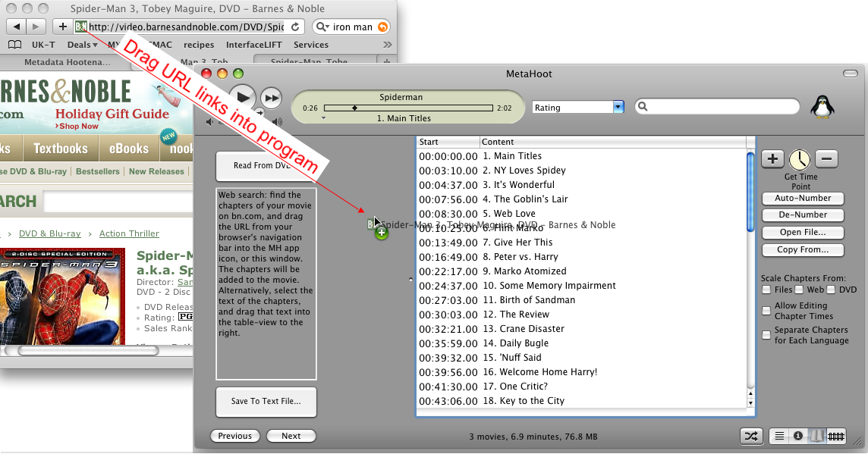Click the small triangle under the playback bar
The height and width of the screenshot is (454, 868).
point(324,117)
